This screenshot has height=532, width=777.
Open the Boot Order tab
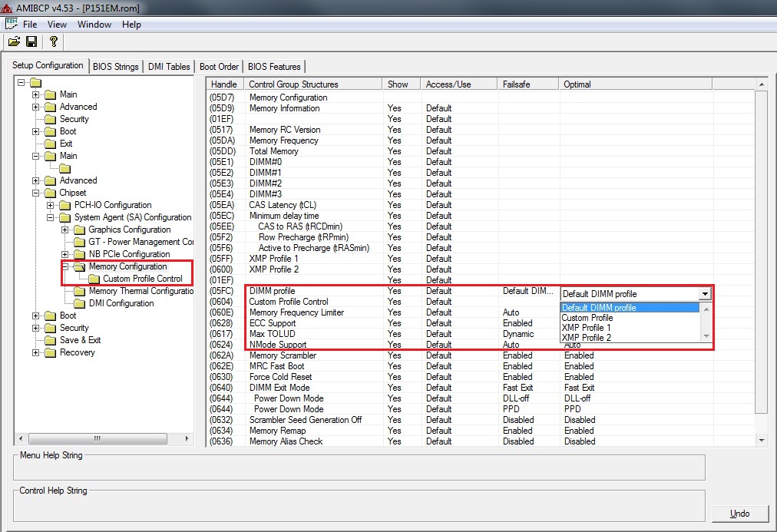pyautogui.click(x=219, y=67)
